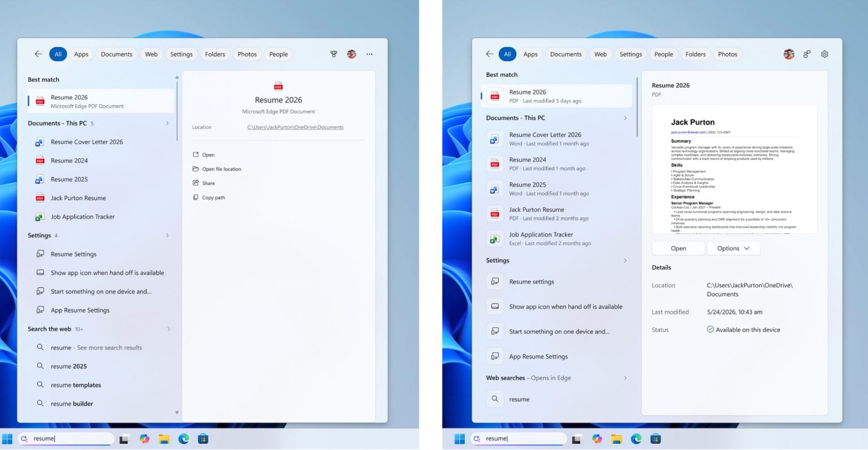
Task: Click the back arrow in the left search window
Action: [x=38, y=54]
